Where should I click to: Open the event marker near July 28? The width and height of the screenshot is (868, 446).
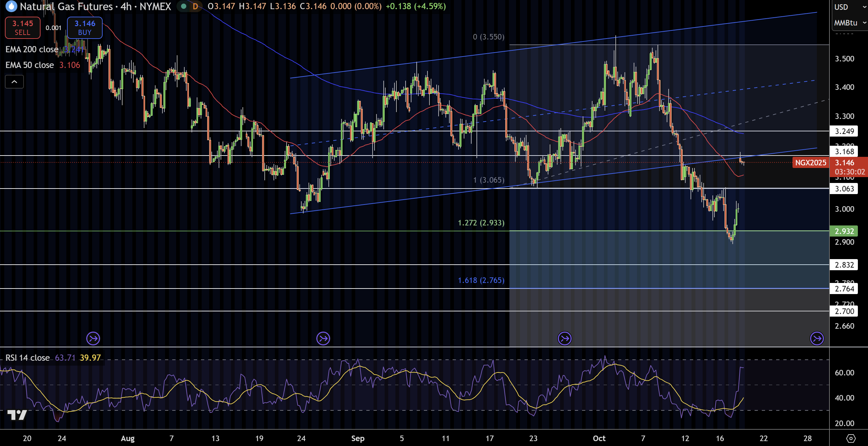pyautogui.click(x=93, y=339)
